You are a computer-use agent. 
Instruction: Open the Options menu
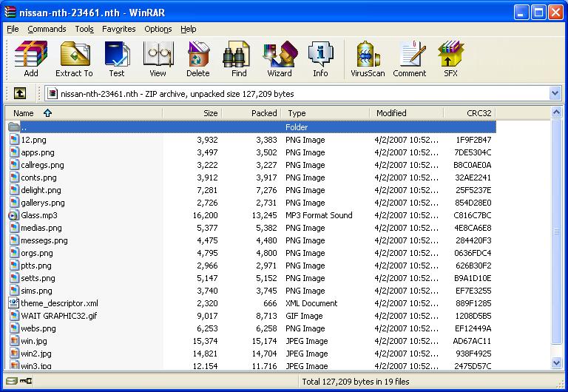coord(158,29)
